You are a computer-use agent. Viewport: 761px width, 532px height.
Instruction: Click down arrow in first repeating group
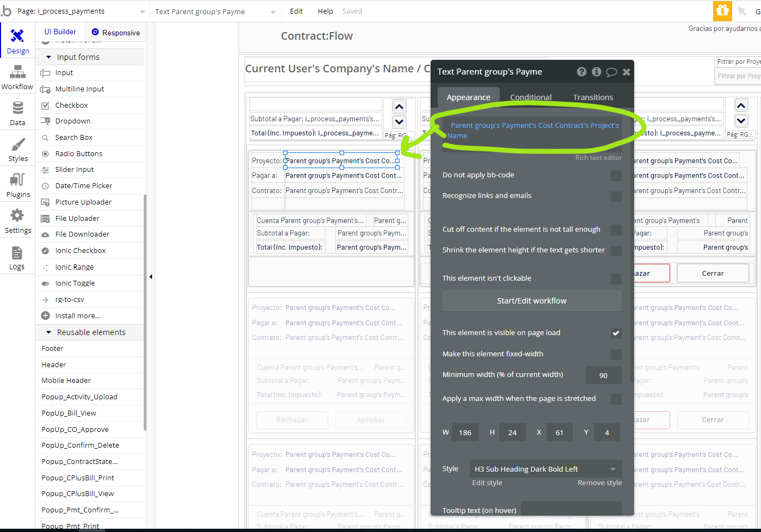pyautogui.click(x=399, y=122)
